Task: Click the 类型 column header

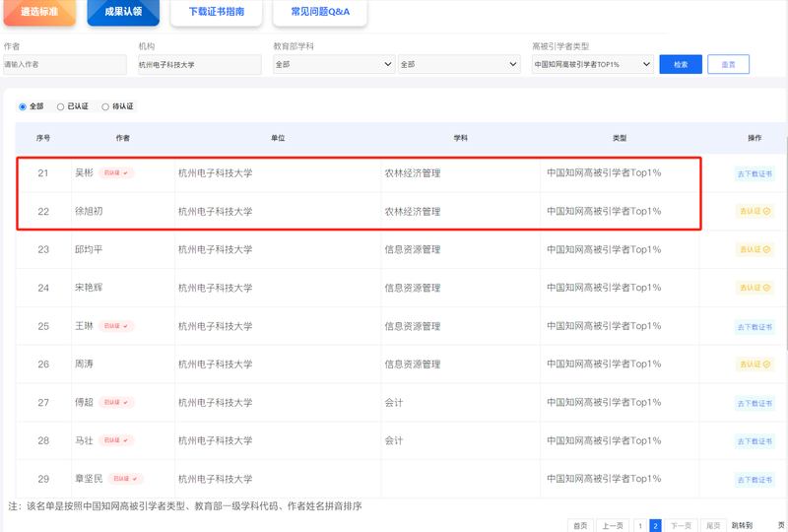Action: [620, 138]
